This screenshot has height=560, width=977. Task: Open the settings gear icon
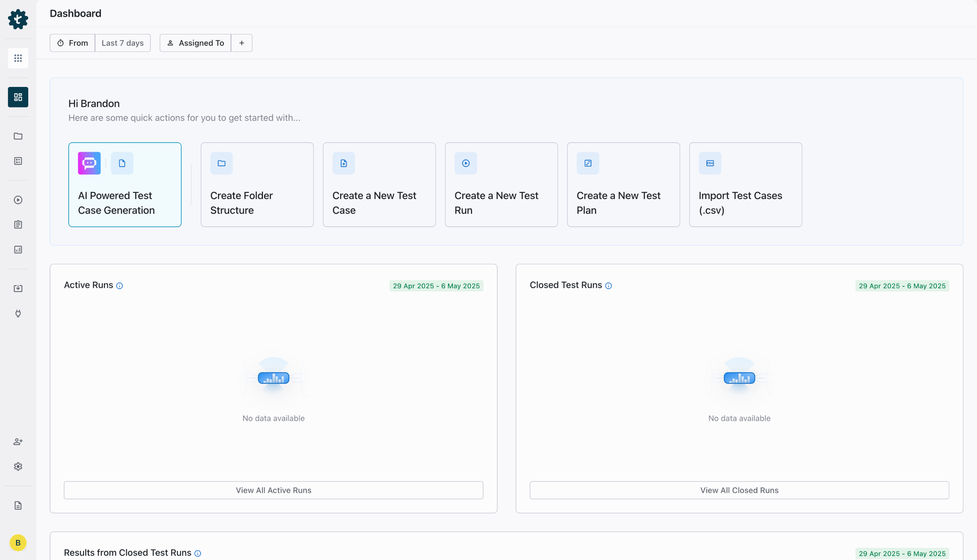pos(18,467)
